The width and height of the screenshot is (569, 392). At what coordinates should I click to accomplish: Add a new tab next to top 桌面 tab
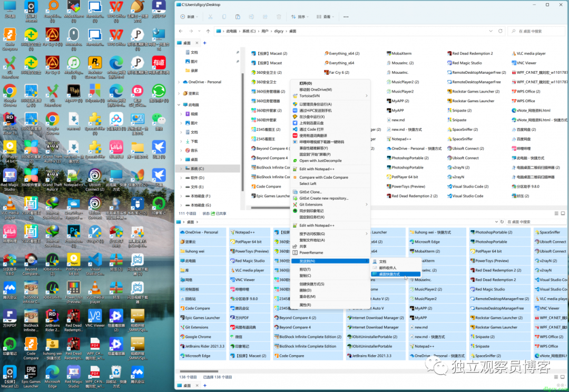204,43
